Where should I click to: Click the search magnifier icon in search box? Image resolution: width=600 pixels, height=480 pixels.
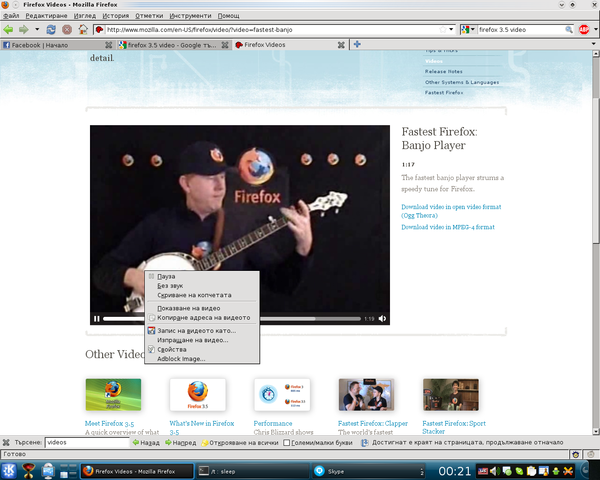(569, 29)
